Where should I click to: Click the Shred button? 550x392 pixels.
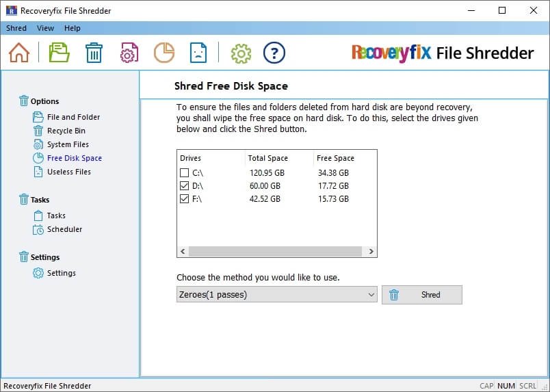tap(422, 295)
